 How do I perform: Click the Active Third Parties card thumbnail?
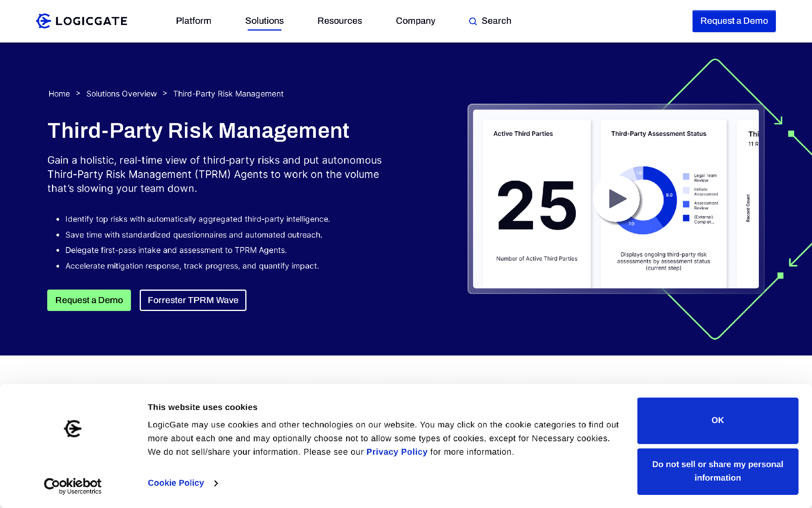pyautogui.click(x=537, y=203)
